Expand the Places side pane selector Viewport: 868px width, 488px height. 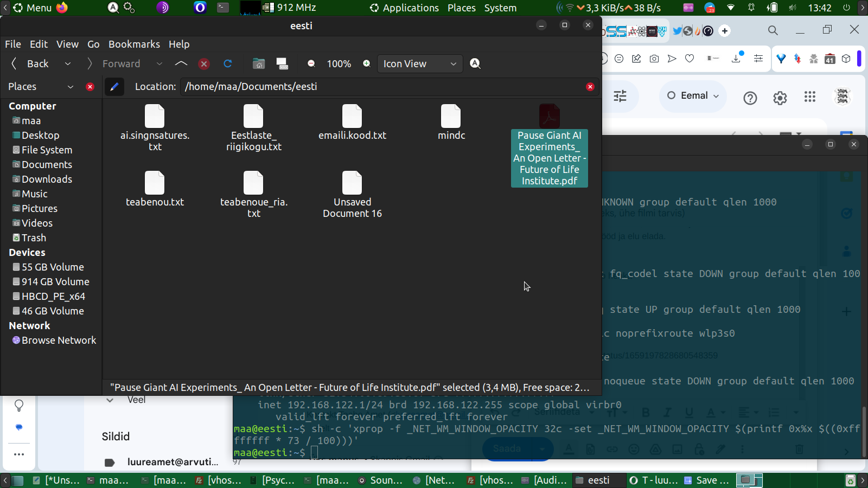(x=70, y=87)
